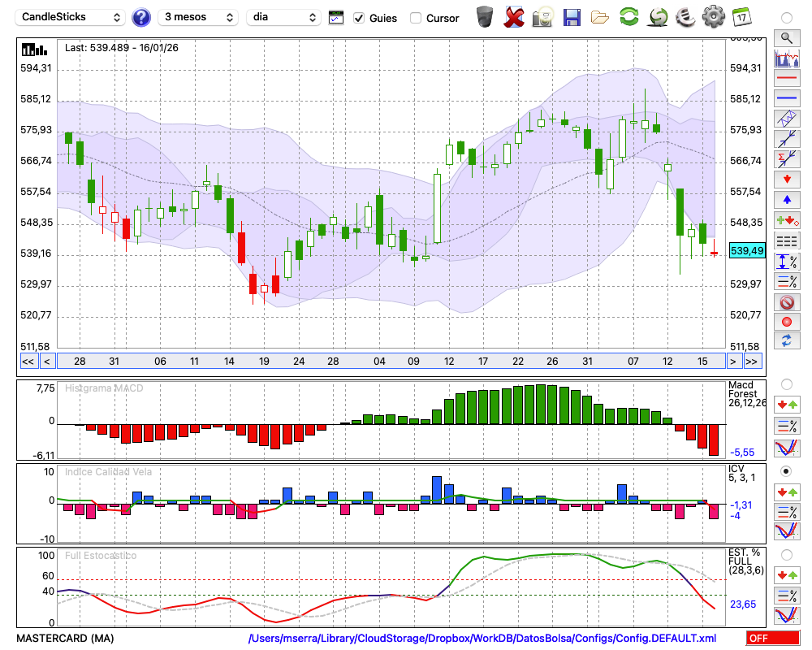The width and height of the screenshot is (812, 650).
Task: Open the settings gear icon
Action: pos(713,17)
